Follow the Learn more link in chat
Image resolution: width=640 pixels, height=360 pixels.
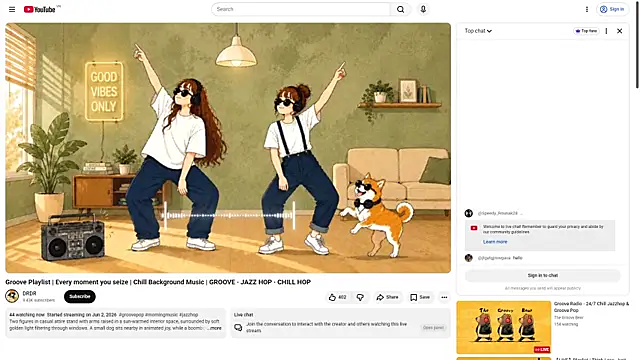[495, 242]
